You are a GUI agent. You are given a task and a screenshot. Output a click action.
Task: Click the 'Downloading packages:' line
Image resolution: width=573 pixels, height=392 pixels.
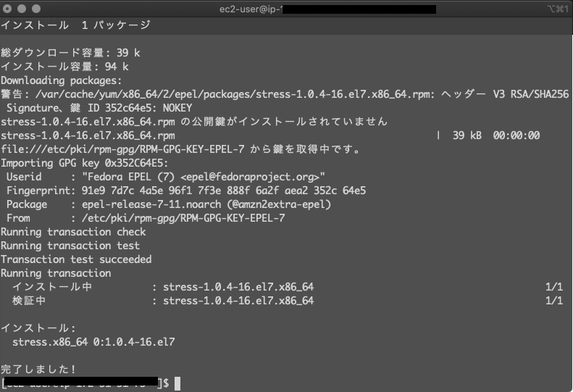tap(61, 80)
